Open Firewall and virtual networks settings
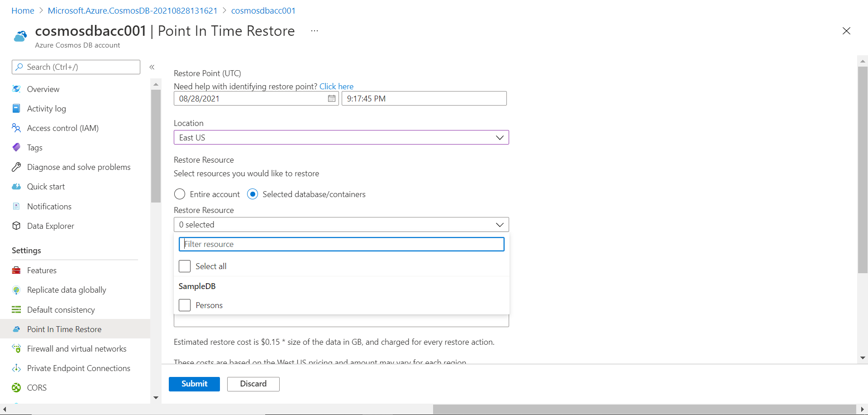 point(76,348)
